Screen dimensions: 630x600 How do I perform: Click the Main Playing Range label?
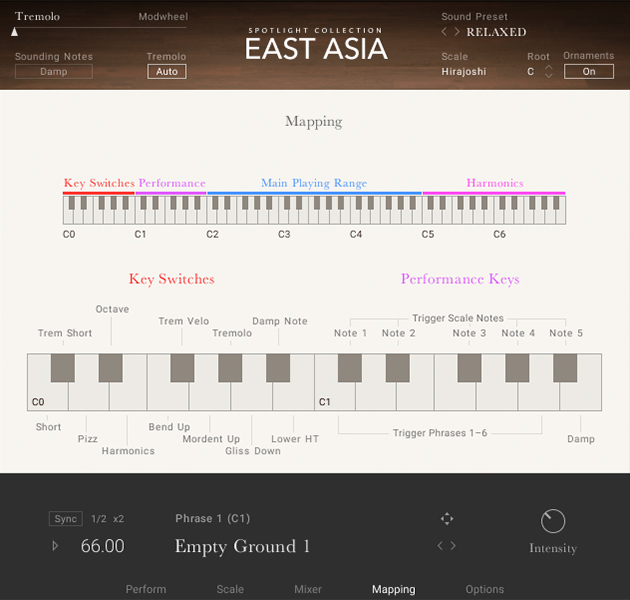[314, 183]
